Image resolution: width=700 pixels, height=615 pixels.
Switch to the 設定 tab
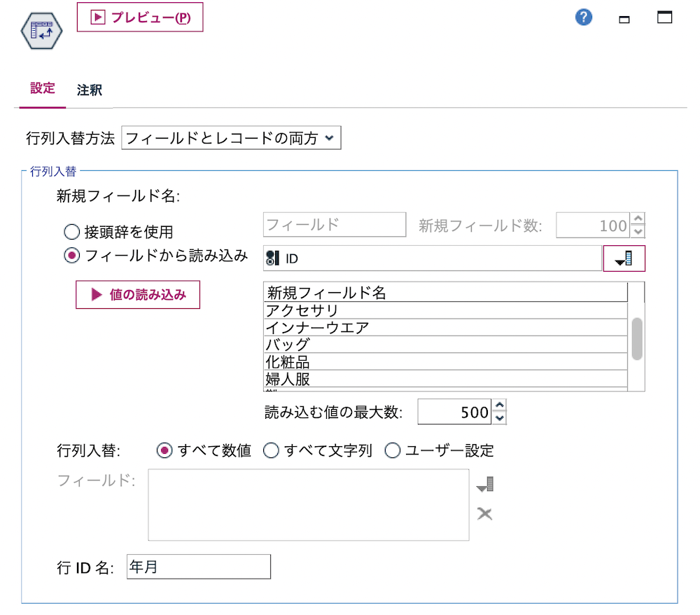coord(42,90)
